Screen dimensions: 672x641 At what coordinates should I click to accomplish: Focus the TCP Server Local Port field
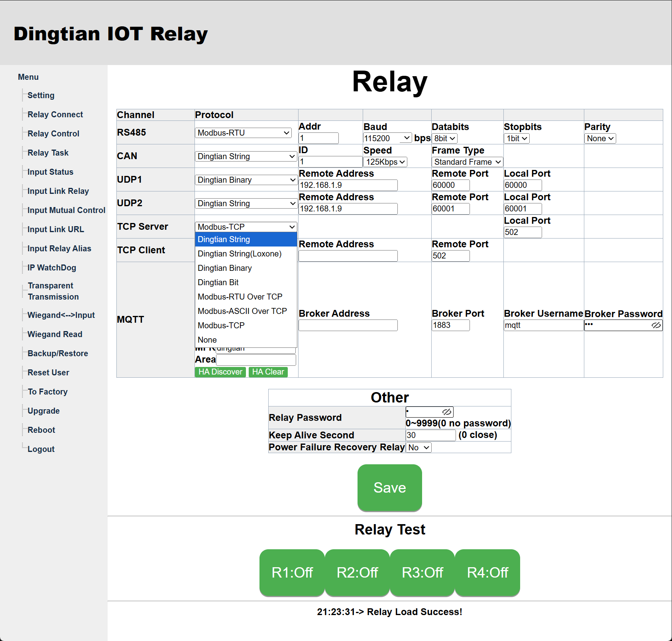523,232
